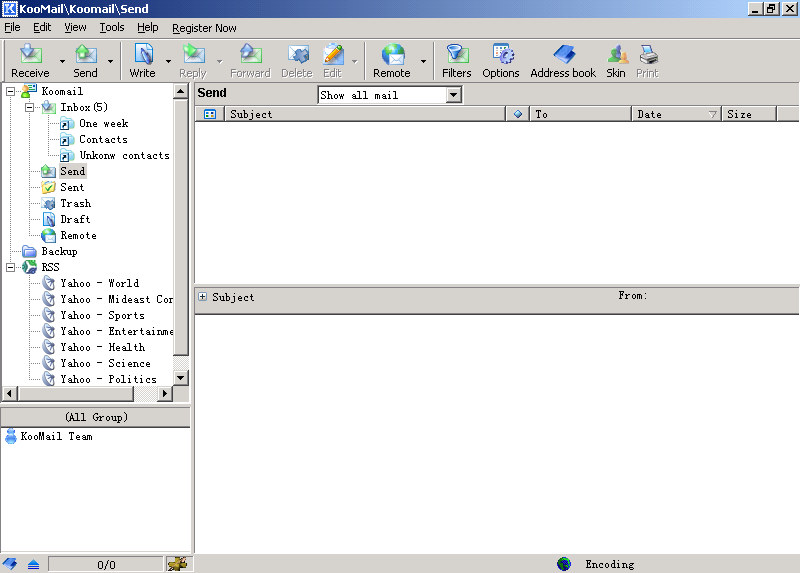Open the Send button dropdown arrow
This screenshot has width=800, height=573.
[x=110, y=61]
